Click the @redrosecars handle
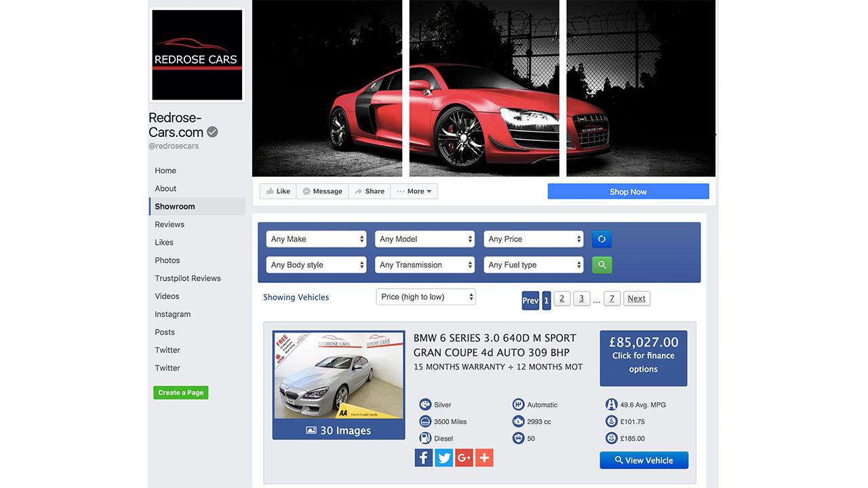868x488 pixels. coord(174,146)
